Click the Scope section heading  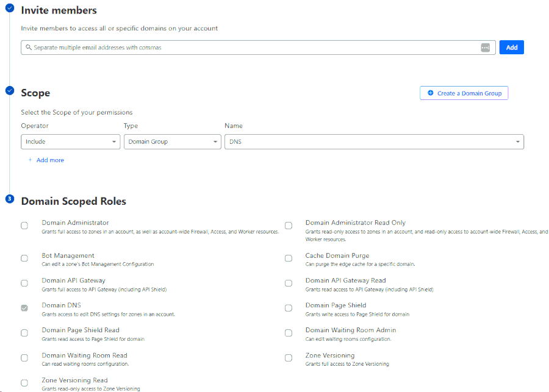click(x=35, y=93)
